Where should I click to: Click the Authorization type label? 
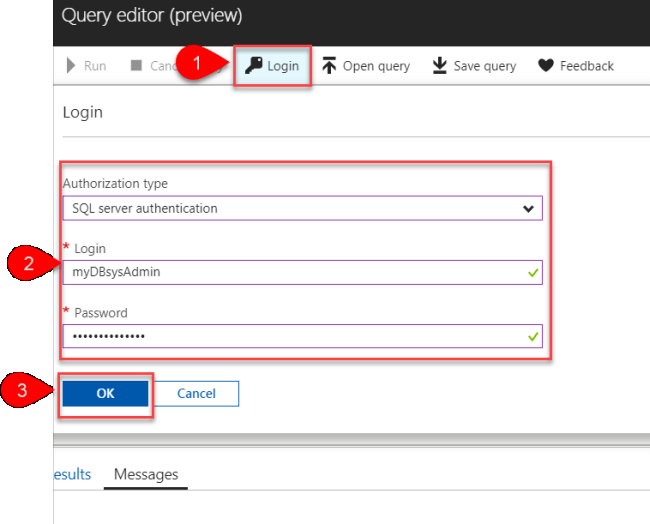tap(115, 183)
